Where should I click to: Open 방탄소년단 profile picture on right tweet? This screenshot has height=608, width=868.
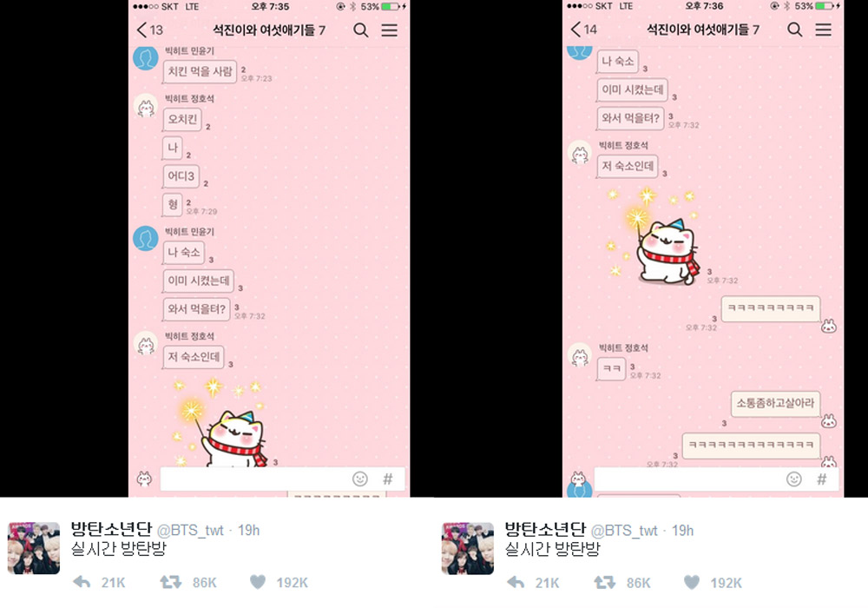tap(468, 548)
